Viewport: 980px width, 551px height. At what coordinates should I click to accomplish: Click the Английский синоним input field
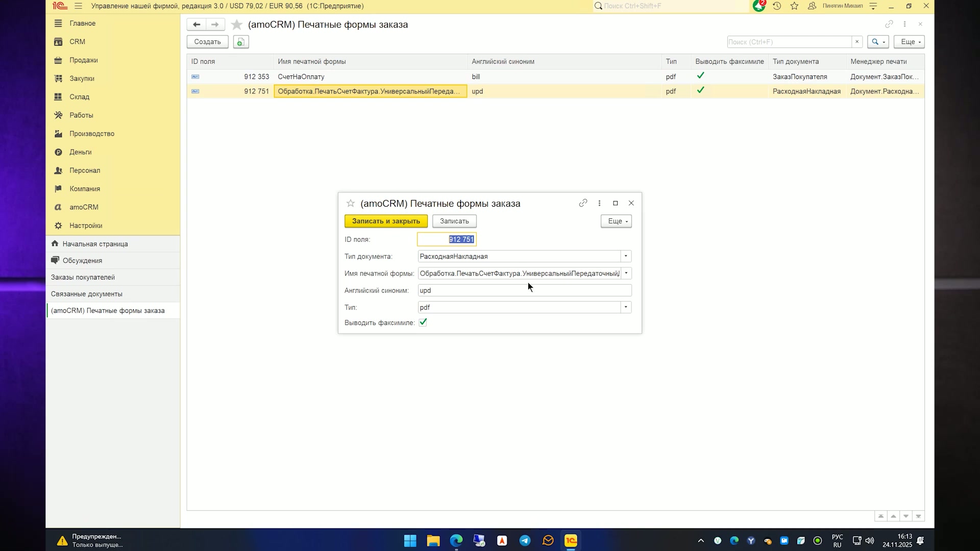pyautogui.click(x=525, y=290)
